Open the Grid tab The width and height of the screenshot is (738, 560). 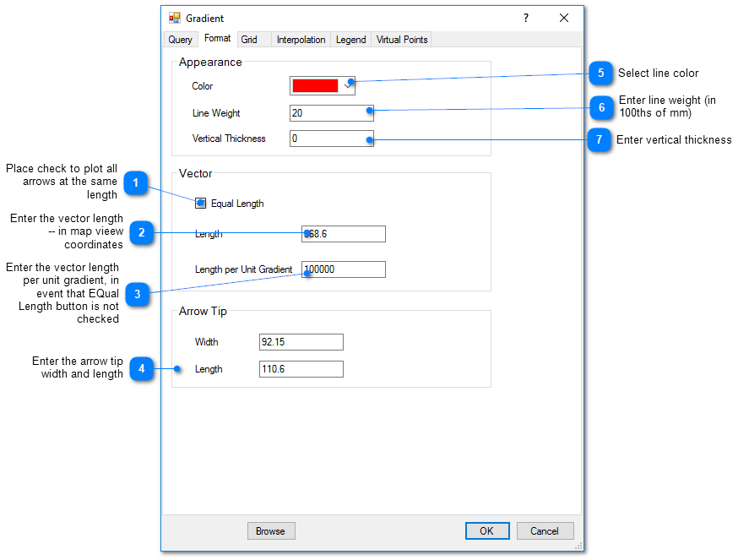click(x=249, y=40)
